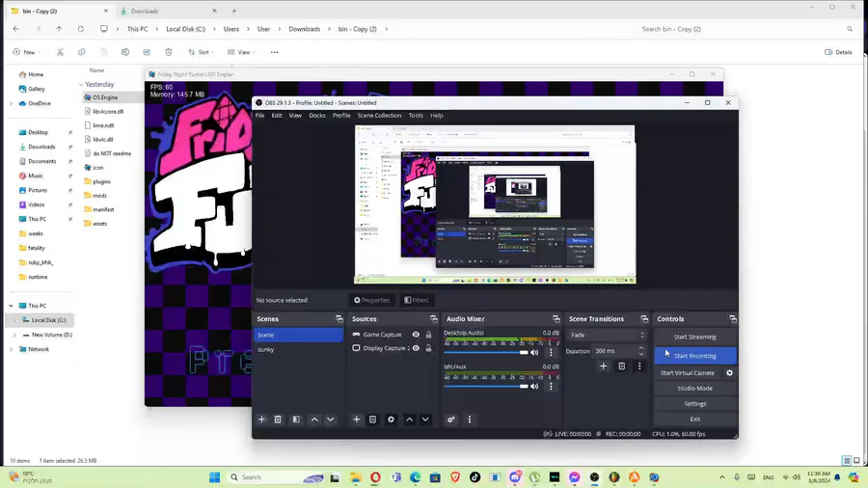The height and width of the screenshot is (488, 868).
Task: Pop out Scenes dock icon
Action: coord(339,318)
